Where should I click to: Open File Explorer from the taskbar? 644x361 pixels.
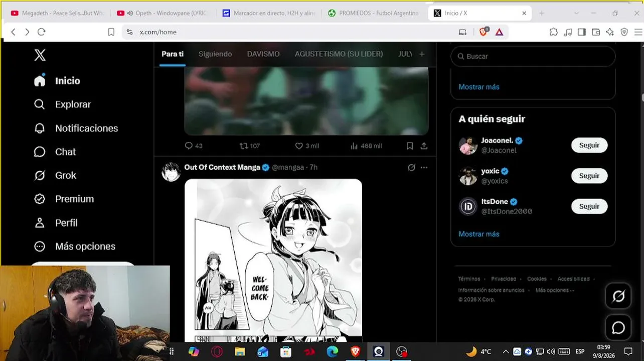240,351
